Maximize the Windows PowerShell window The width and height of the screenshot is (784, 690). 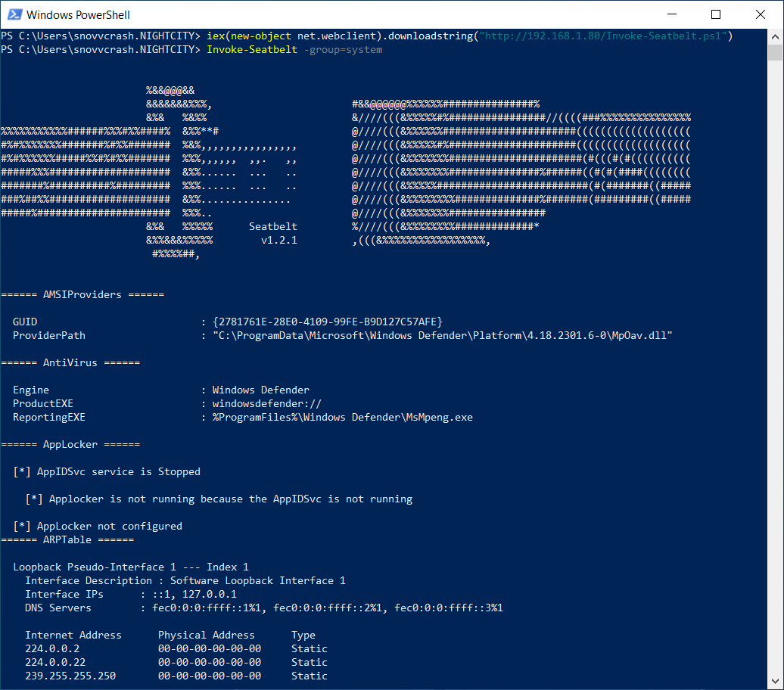pos(716,14)
